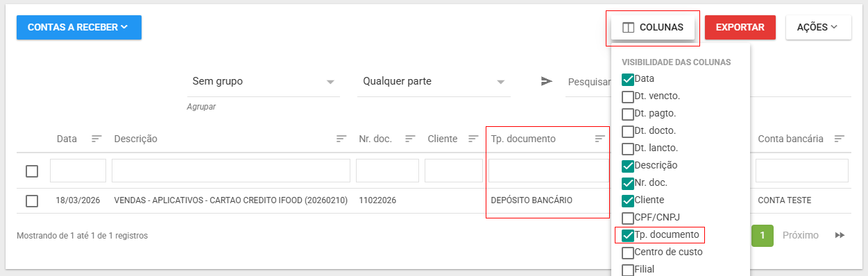Check the Centro de custo visibility checkbox
This screenshot has width=868, height=276.
pyautogui.click(x=628, y=252)
